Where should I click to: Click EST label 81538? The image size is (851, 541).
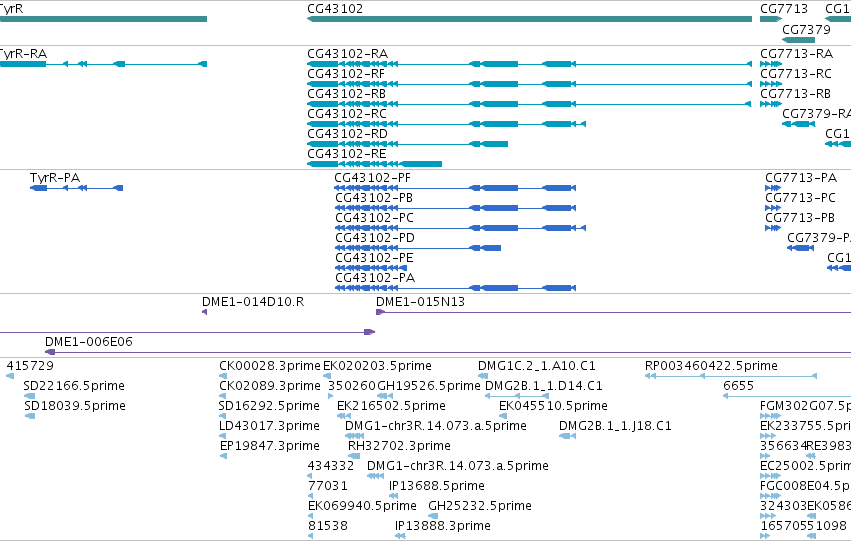click(x=328, y=526)
